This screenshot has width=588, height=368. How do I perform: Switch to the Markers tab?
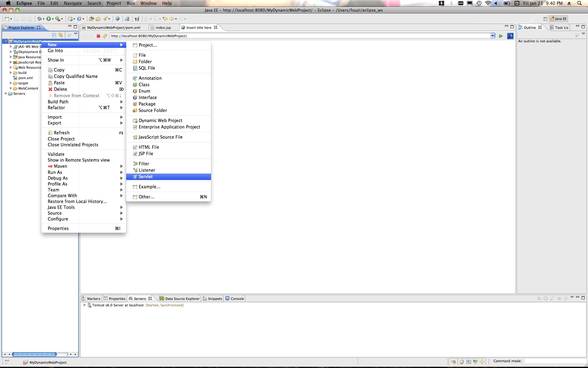tap(91, 299)
